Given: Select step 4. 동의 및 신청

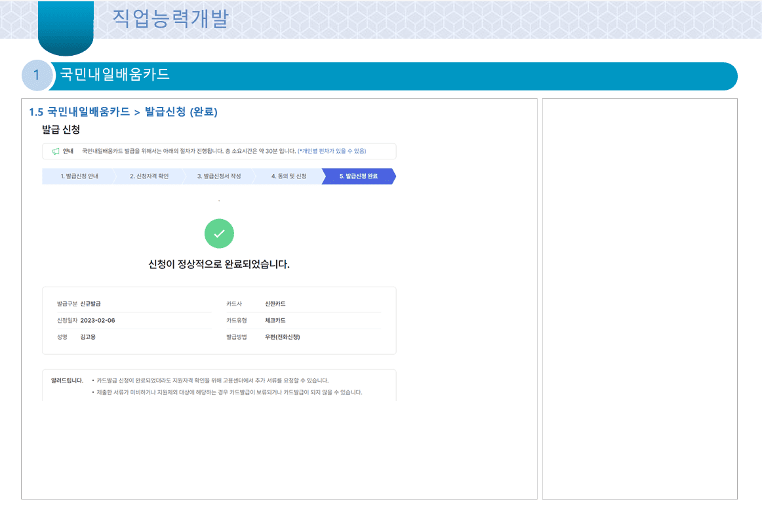Looking at the screenshot, I should [289, 176].
